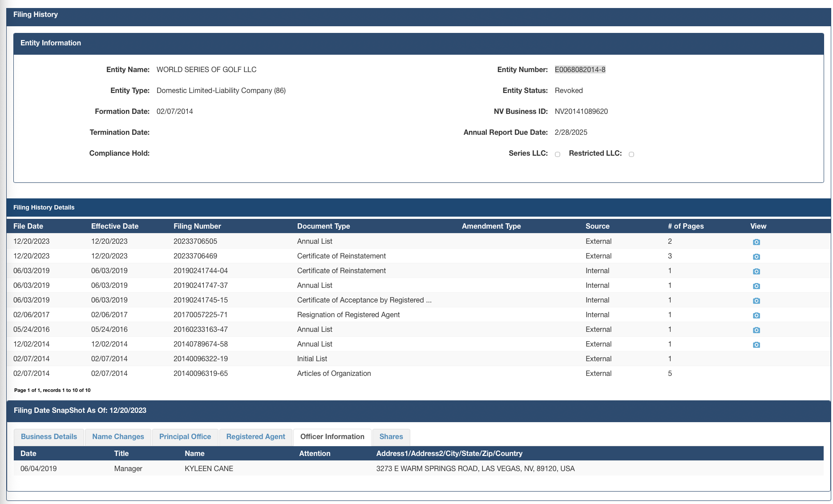
Task: Click entity name WORLD SERIES OF GOLF LLC
Action: pyautogui.click(x=206, y=69)
